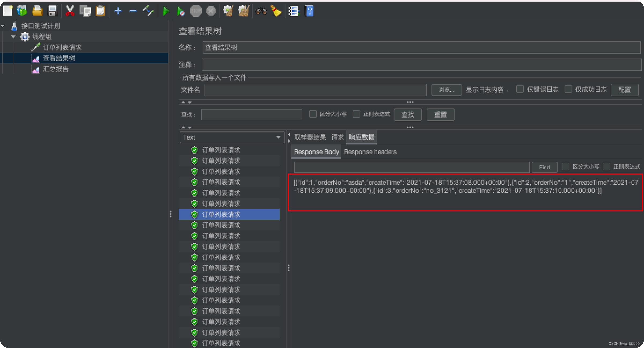Open the Response headers tab
The height and width of the screenshot is (348, 644).
tap(370, 152)
